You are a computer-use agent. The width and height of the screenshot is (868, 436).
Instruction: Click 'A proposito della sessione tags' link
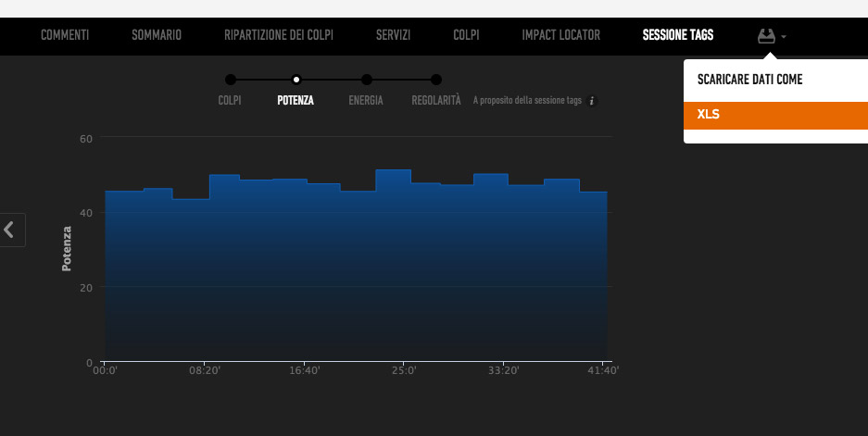click(527, 101)
